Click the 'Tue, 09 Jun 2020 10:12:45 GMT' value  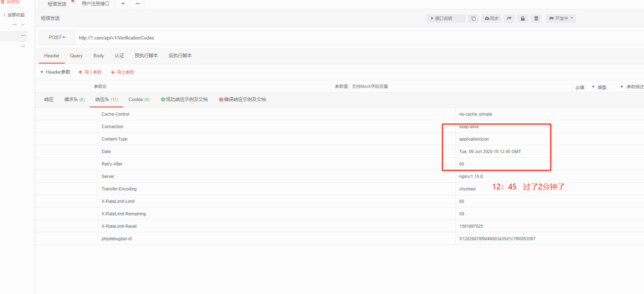490,152
